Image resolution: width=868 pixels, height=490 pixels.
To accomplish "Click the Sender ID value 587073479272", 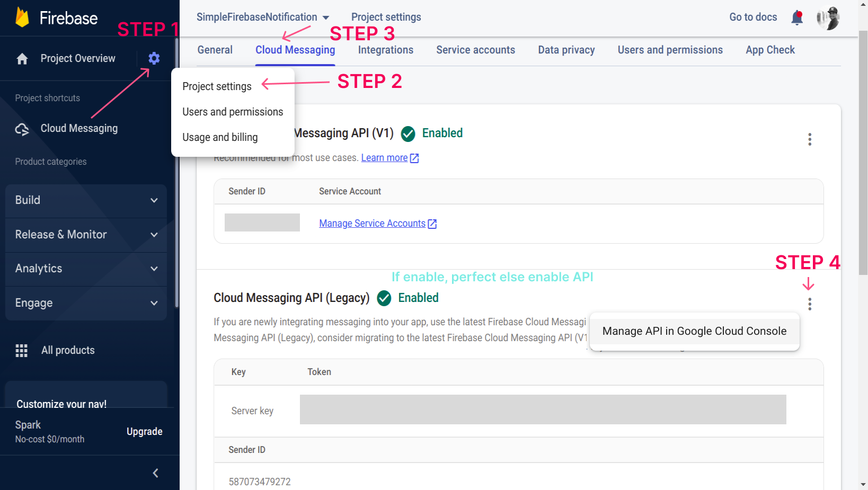I will click(260, 482).
